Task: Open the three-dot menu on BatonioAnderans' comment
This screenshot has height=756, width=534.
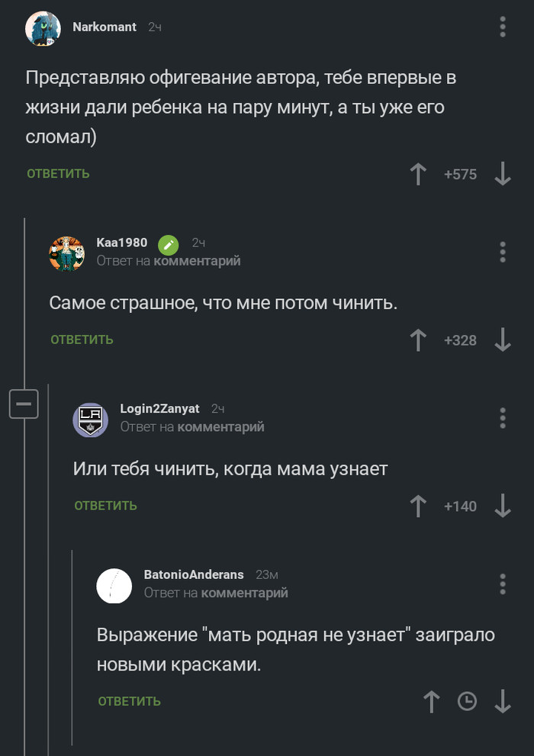Action: [x=502, y=583]
